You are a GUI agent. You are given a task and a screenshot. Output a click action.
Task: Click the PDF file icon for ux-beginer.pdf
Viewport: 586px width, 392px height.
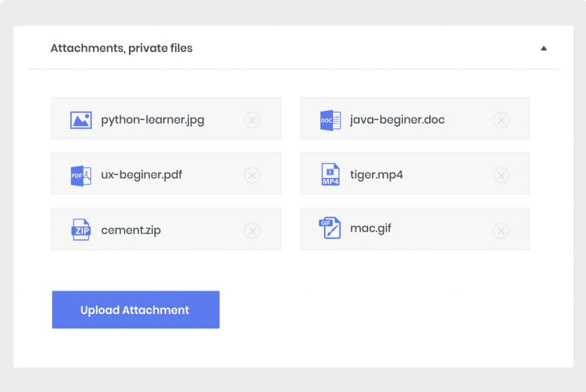(x=81, y=176)
